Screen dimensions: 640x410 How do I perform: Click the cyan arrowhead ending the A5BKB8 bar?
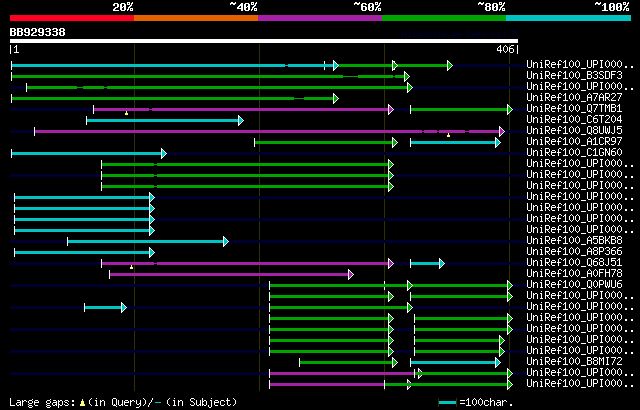pyautogui.click(x=226, y=242)
